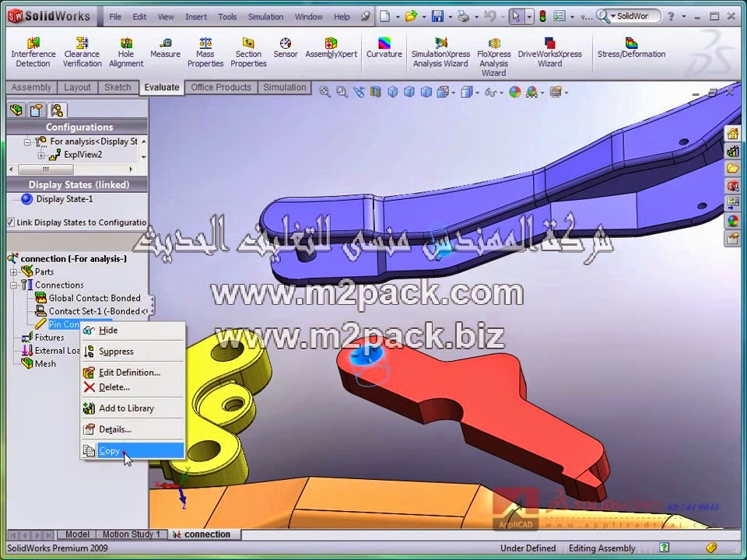This screenshot has width=747, height=560.
Task: Choose Copy in the context menu
Action: tap(133, 450)
